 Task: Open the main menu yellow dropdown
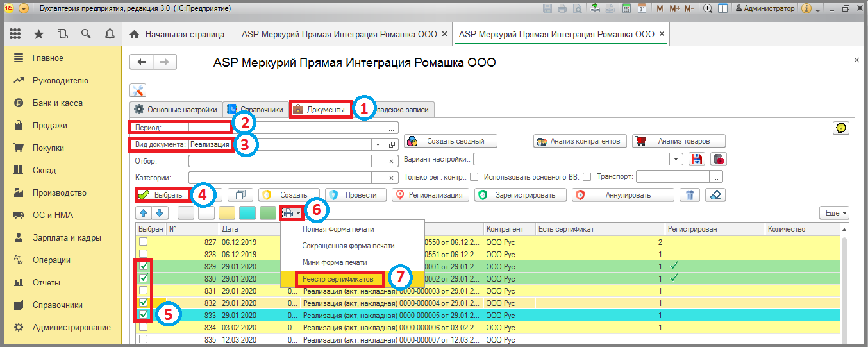(x=23, y=9)
